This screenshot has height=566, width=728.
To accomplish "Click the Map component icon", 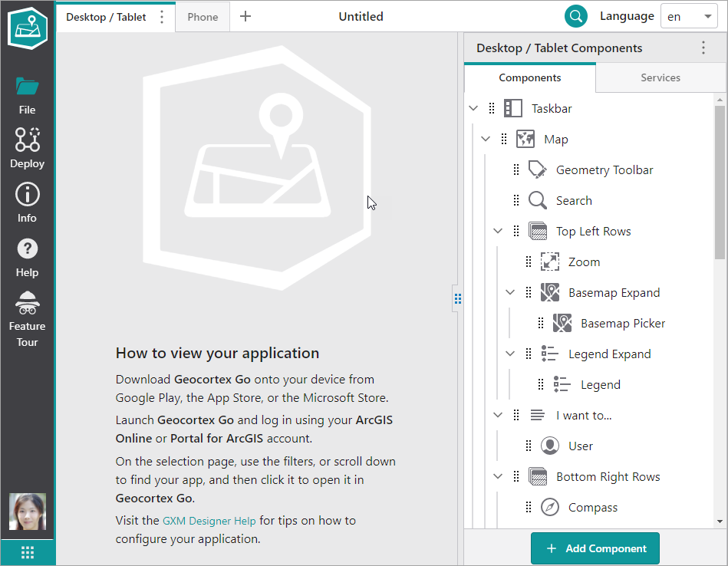I will tap(525, 139).
